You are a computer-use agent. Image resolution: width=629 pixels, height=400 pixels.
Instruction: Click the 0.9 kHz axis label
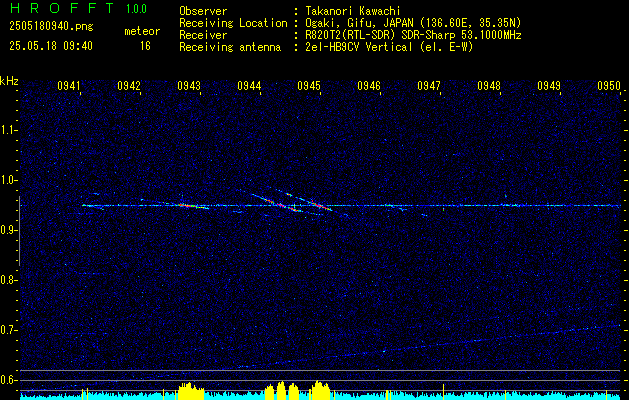click(8, 230)
